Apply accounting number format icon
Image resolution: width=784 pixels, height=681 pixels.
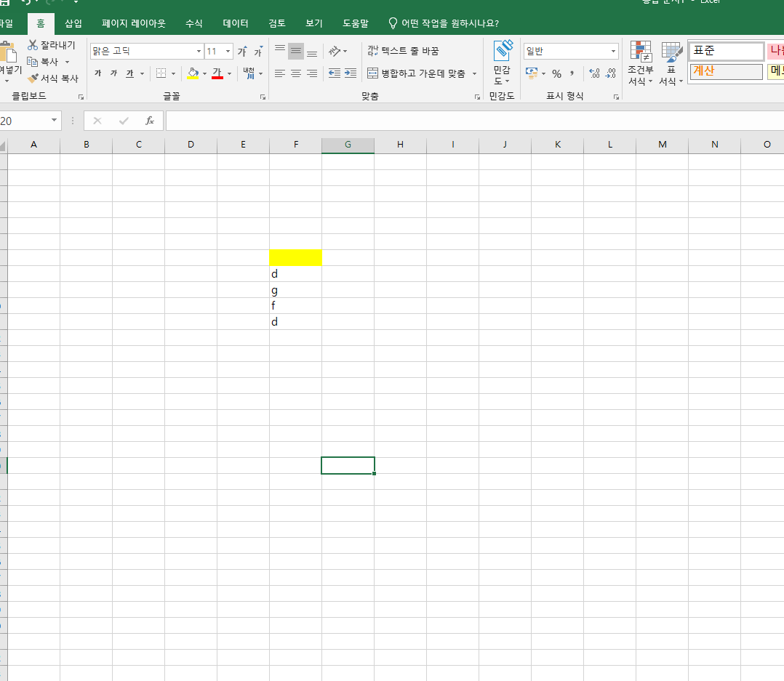pos(532,73)
